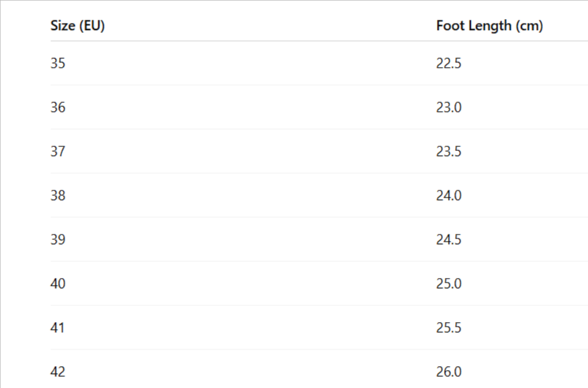Select the size 35 cell
Screen dimensions: 588x388
(58, 63)
